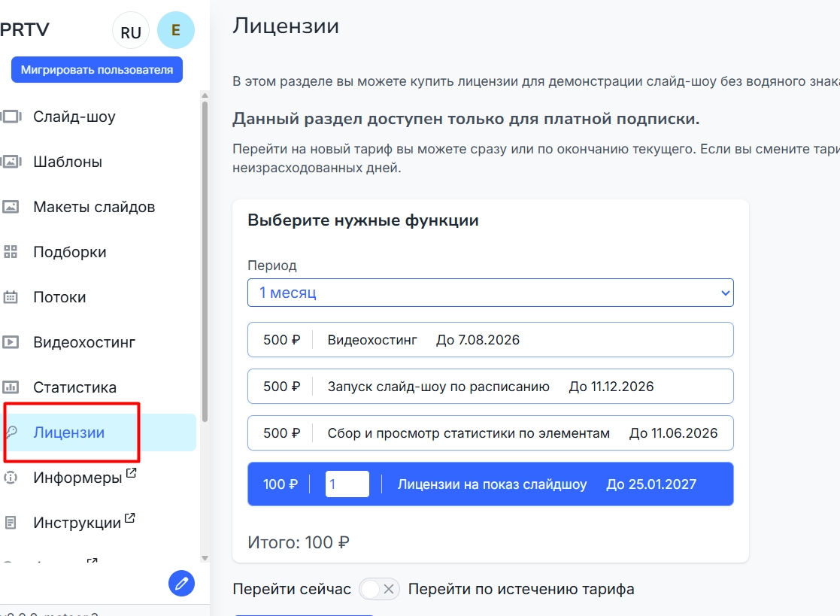Click the Потоки calendar icon
The image size is (840, 616).
coord(11,297)
